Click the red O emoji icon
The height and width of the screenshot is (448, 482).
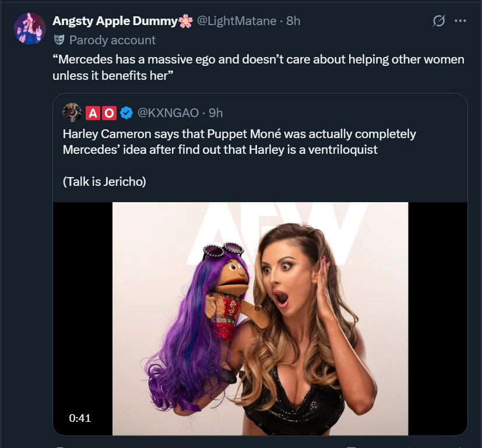pos(110,112)
